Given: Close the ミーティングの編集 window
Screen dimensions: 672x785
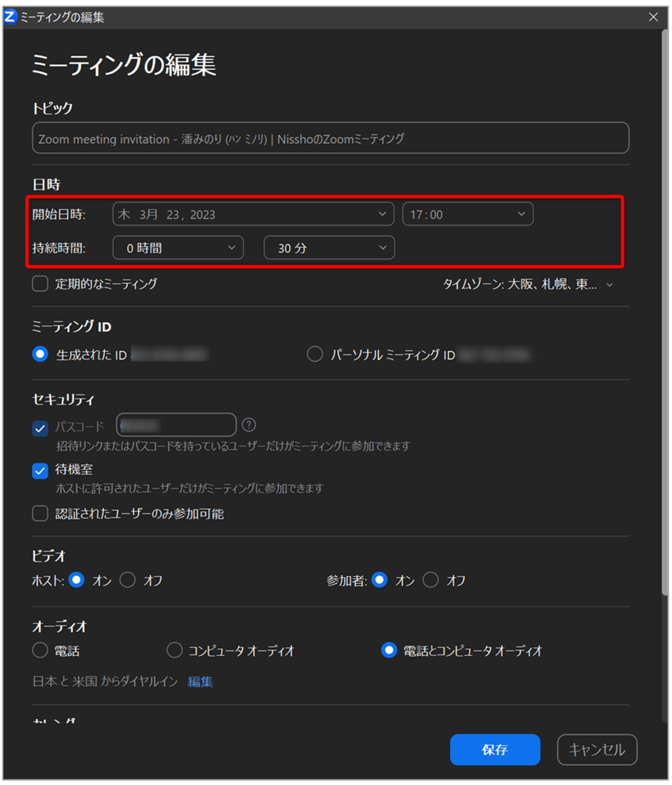Looking at the screenshot, I should [x=653, y=17].
